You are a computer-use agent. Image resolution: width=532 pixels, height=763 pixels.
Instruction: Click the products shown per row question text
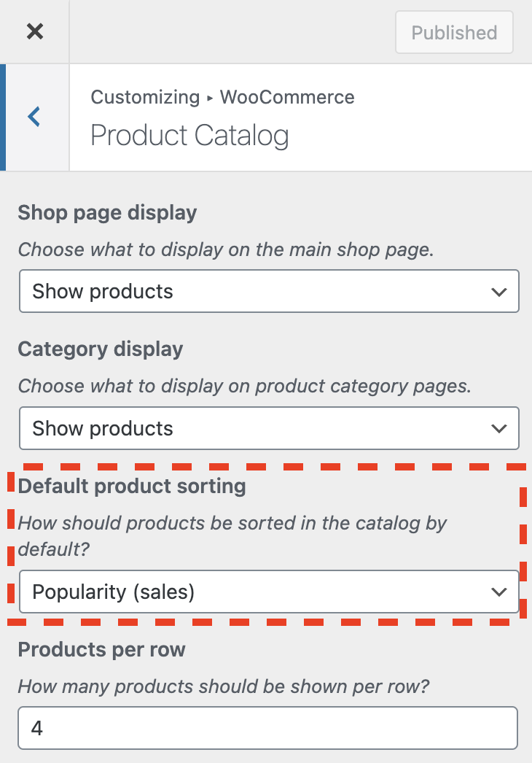pos(224,686)
